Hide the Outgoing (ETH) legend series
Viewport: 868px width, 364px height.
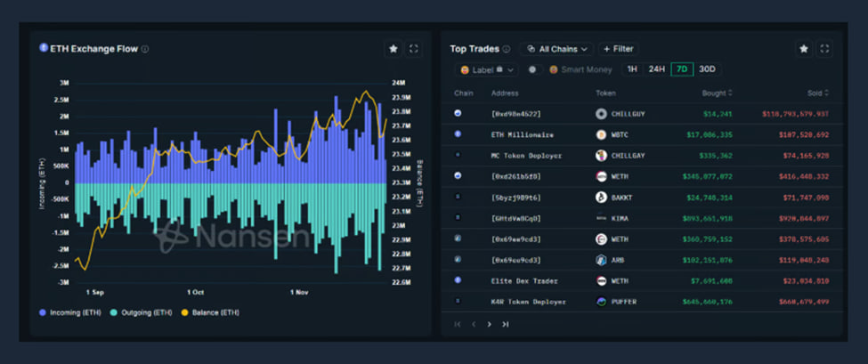pyautogui.click(x=142, y=312)
